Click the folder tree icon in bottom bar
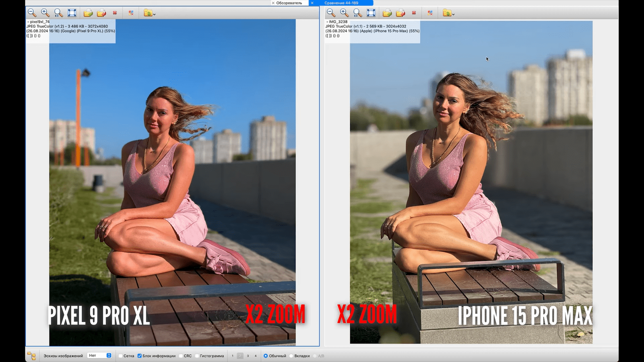Screen dimensions: 644x362 point(31,356)
